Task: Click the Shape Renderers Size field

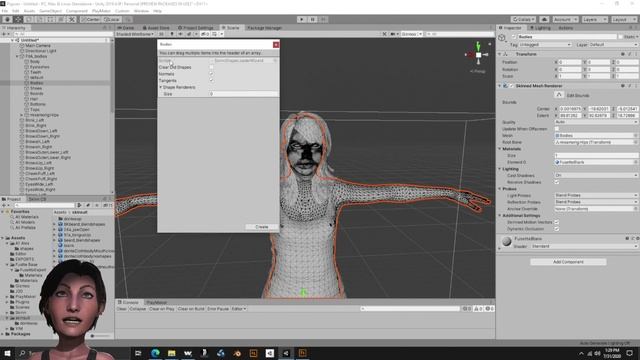Action: coord(244,94)
